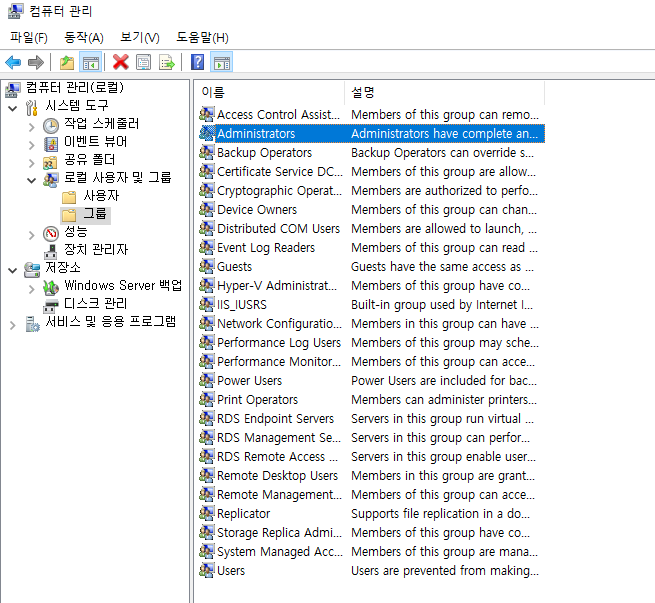
Task: Click the IIS_IUSRS group icon
Action: [206, 304]
